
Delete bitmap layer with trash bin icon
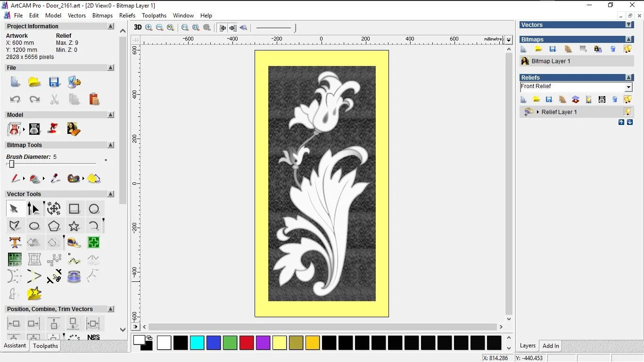tap(613, 49)
